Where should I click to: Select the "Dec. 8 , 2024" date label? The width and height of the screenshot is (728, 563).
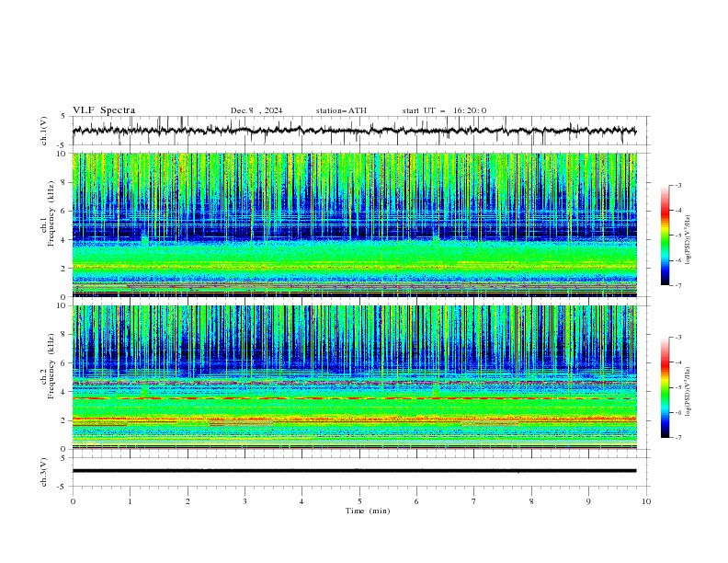256,110
